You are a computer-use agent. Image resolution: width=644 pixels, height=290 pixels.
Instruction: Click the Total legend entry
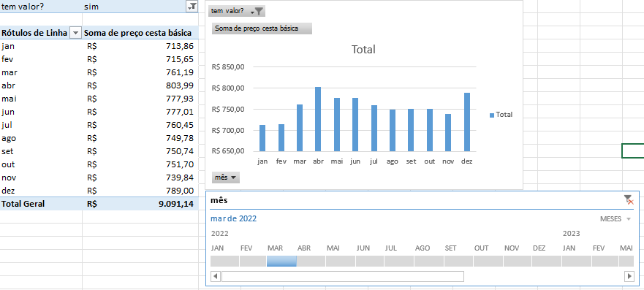[501, 115]
